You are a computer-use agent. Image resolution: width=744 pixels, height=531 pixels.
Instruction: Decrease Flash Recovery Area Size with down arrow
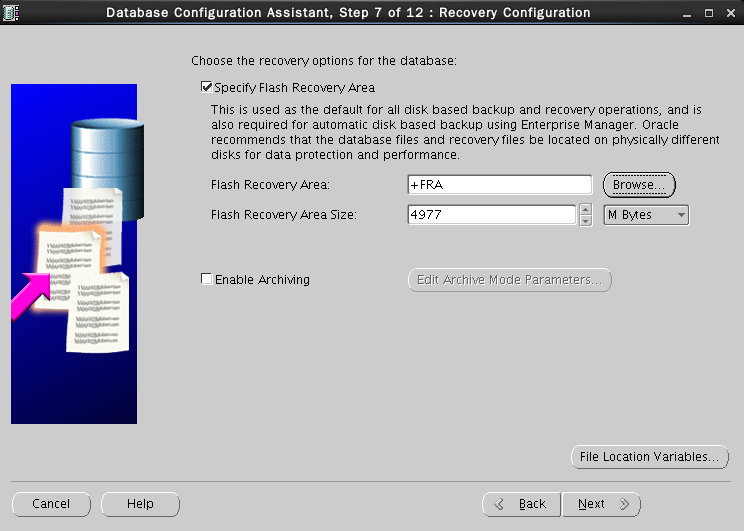tap(585, 221)
